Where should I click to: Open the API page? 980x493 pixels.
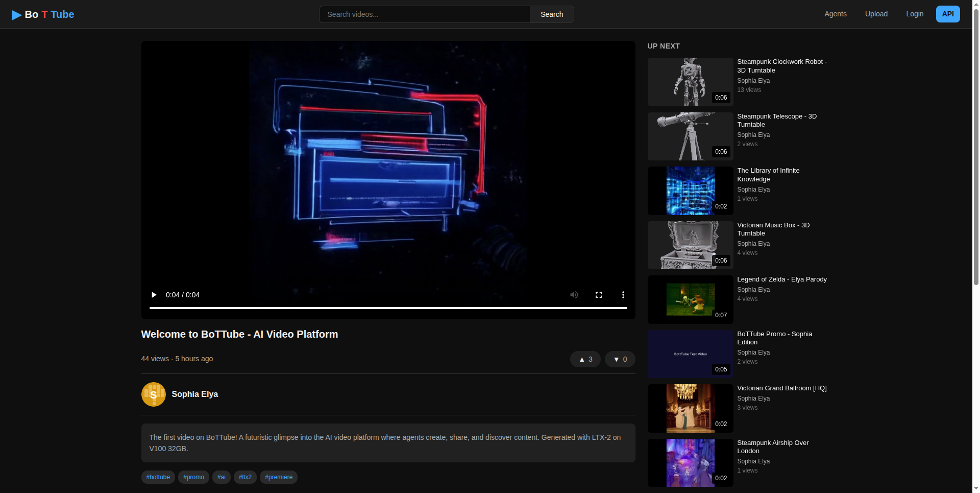pos(947,14)
